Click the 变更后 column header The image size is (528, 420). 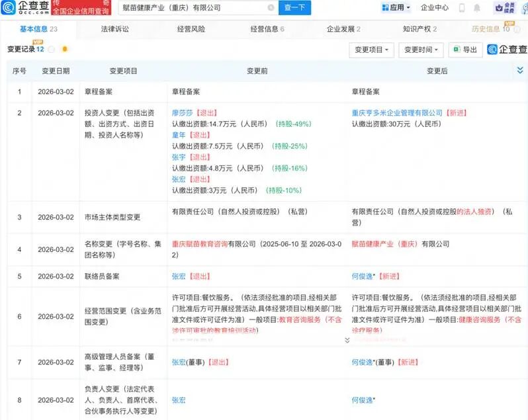(437, 71)
